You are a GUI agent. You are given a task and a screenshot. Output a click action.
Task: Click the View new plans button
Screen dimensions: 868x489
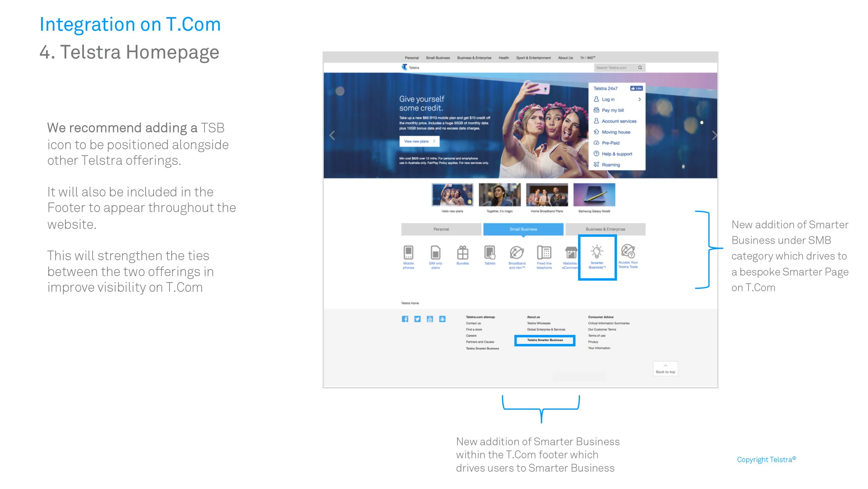coord(419,141)
